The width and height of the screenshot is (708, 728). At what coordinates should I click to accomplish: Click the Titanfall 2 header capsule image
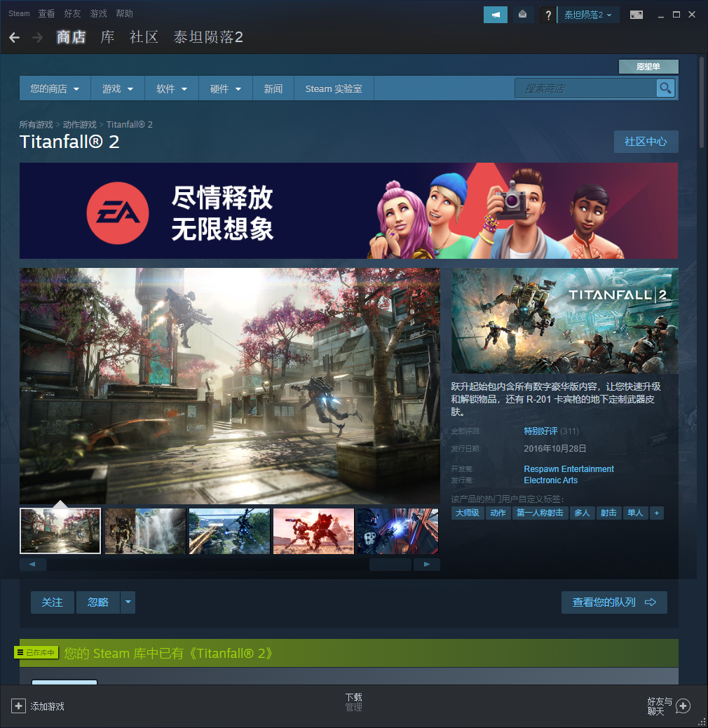tap(564, 321)
